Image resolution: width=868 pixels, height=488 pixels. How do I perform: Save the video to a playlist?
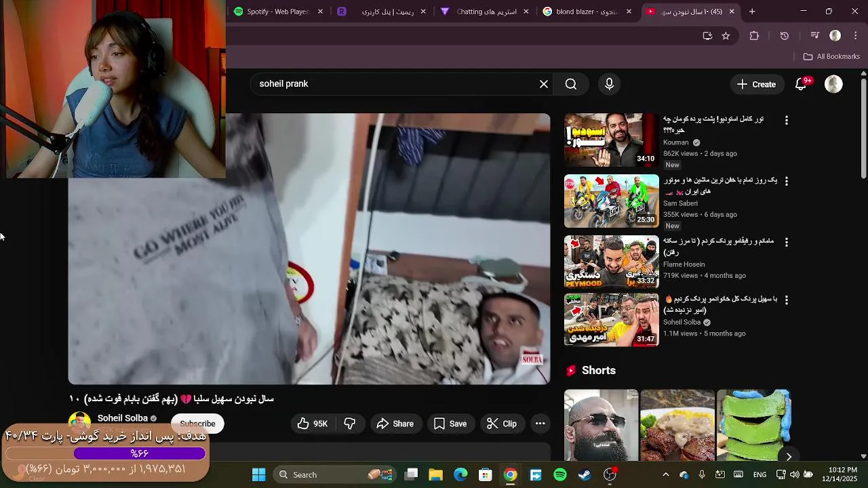coord(450,424)
